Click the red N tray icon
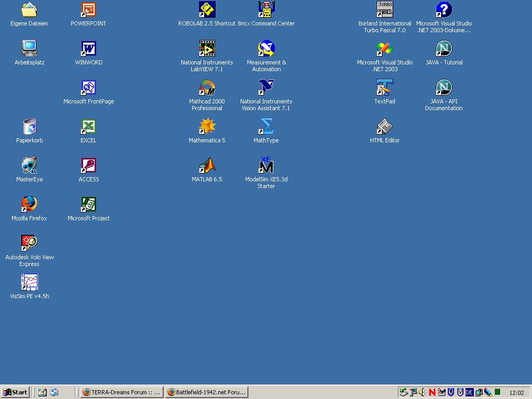532x399 pixels. [432, 392]
